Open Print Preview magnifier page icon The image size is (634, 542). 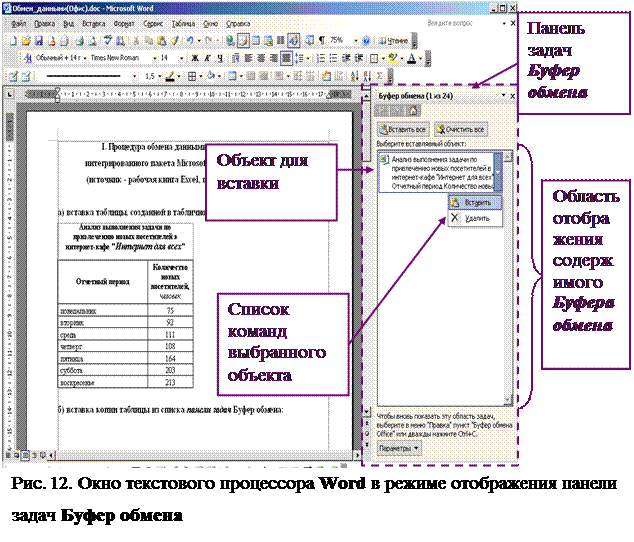point(91,40)
